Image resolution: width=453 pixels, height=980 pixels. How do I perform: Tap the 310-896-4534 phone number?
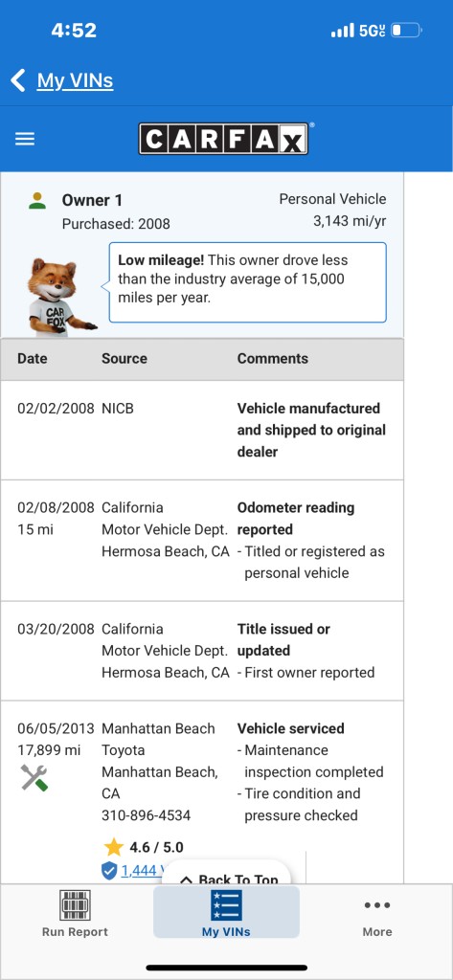(x=147, y=815)
